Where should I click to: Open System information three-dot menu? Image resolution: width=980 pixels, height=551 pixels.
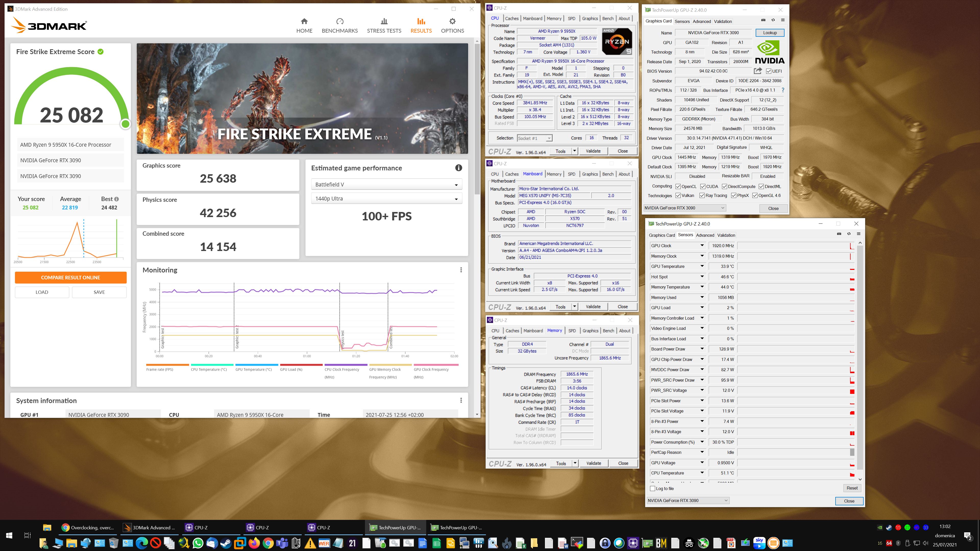[x=461, y=400]
